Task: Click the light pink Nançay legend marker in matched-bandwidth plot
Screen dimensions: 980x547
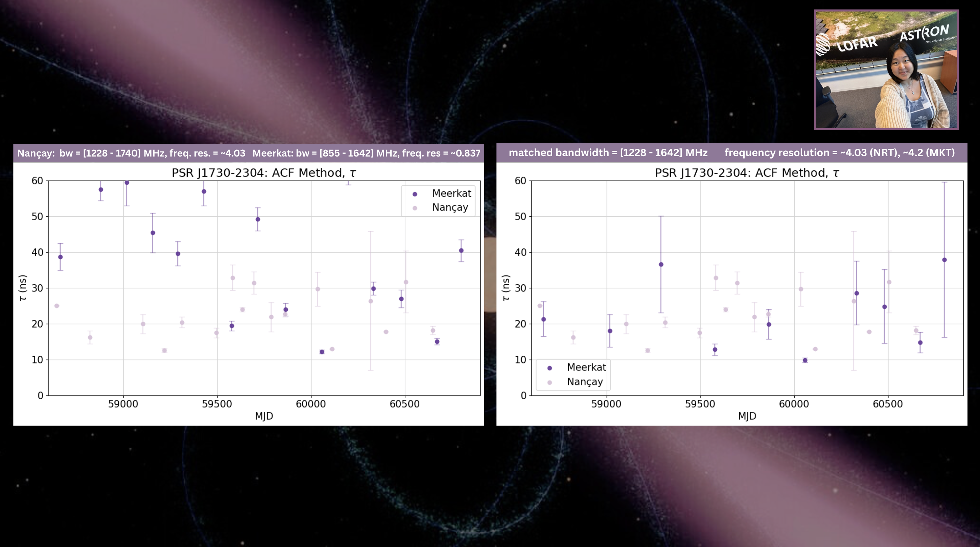Action: [x=549, y=382]
